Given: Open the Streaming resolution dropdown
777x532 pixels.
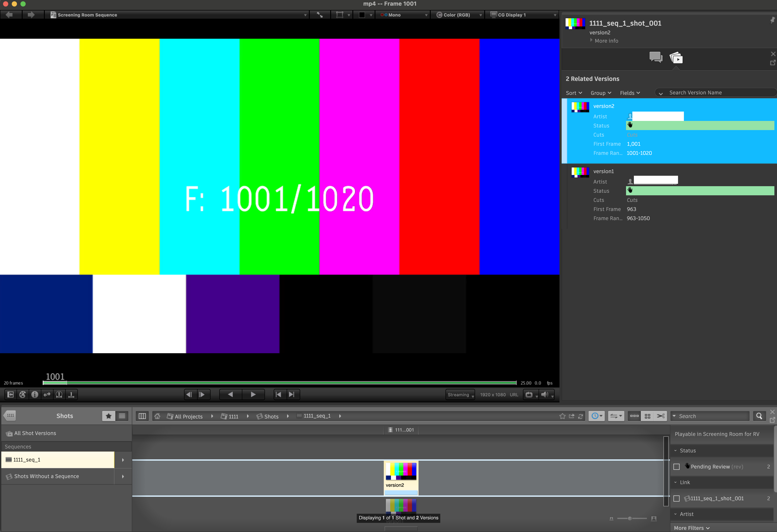Looking at the screenshot, I should click(460, 395).
